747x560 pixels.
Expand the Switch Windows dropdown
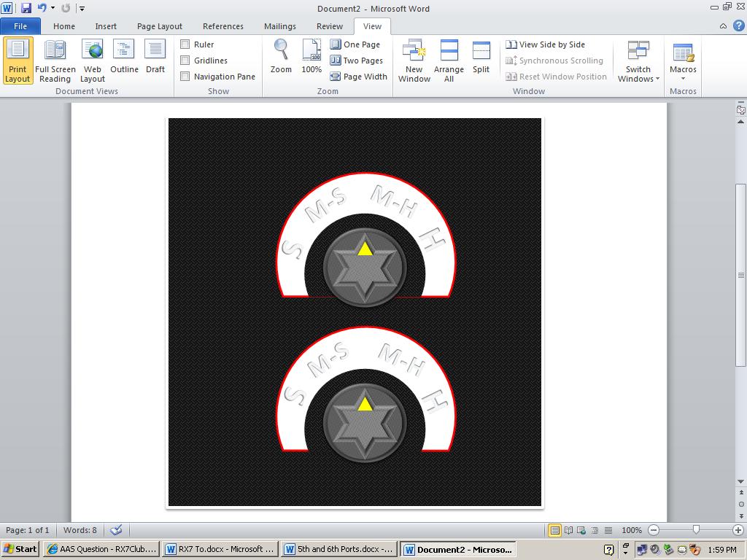click(638, 61)
